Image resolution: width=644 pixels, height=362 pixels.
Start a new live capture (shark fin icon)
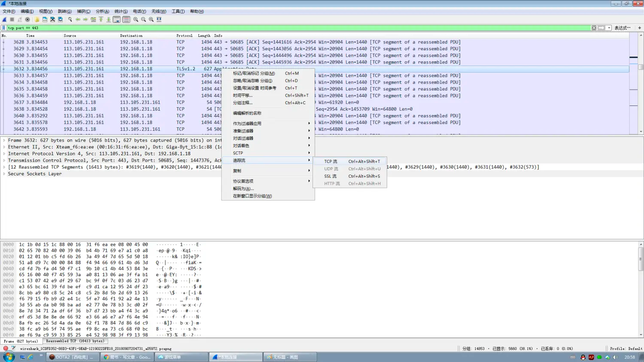[x=4, y=19]
